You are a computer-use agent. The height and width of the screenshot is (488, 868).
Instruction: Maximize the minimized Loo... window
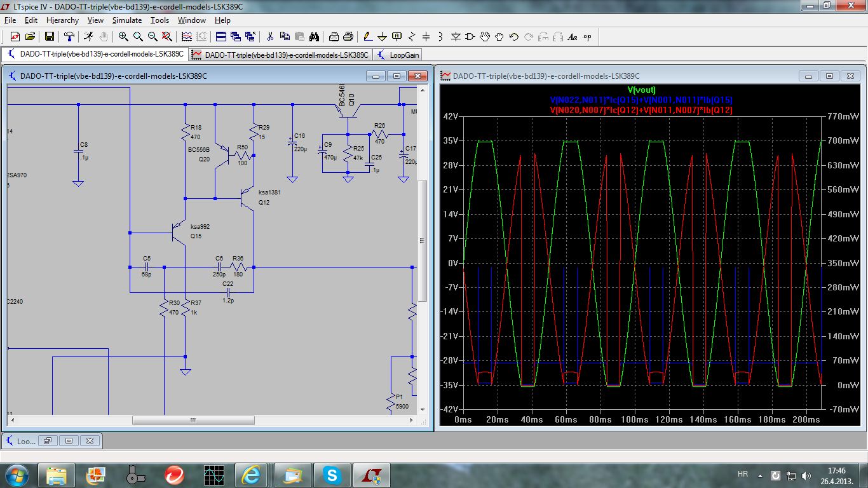[x=69, y=440]
